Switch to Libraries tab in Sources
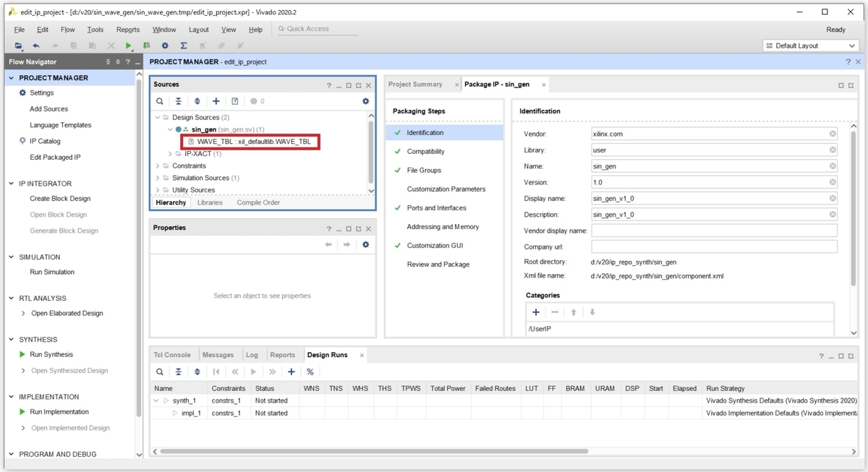868x472 pixels. pos(210,203)
